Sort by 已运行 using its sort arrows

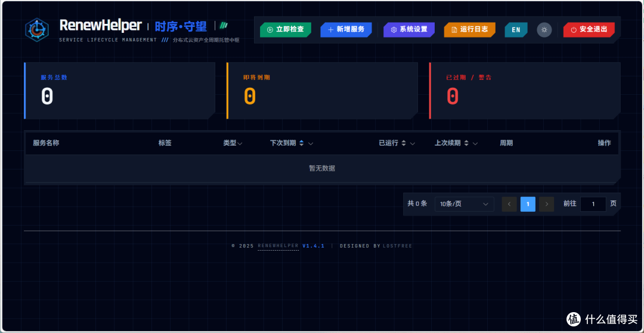[x=404, y=143]
